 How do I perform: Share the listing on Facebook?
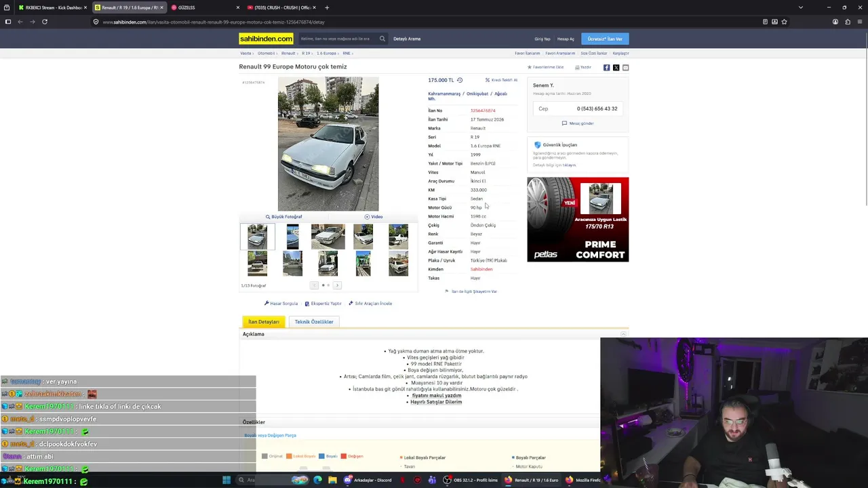point(606,68)
